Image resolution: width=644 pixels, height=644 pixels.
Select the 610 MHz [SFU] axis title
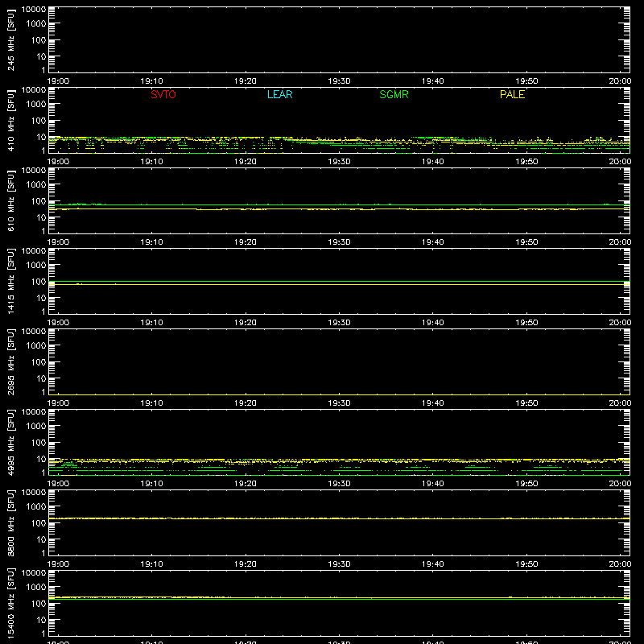tap(10, 200)
